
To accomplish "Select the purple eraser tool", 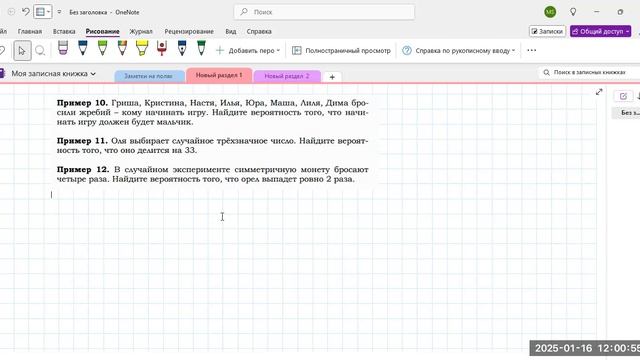I will click(63, 48).
